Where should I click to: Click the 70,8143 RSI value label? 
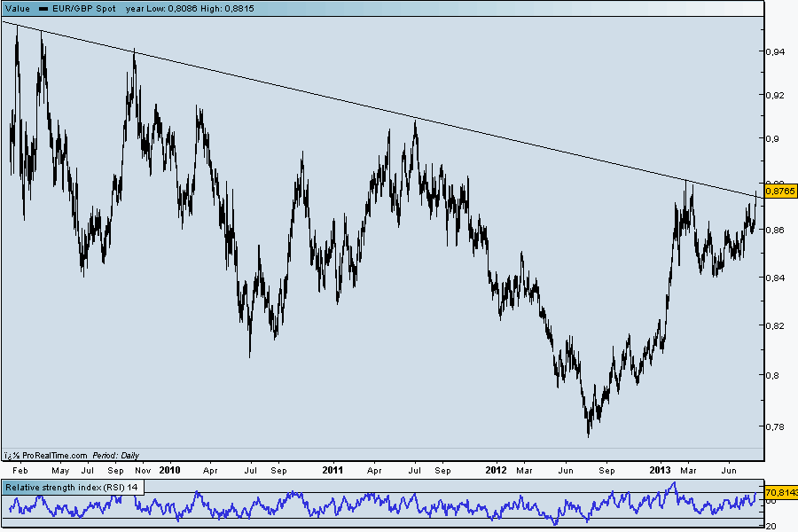click(x=780, y=492)
